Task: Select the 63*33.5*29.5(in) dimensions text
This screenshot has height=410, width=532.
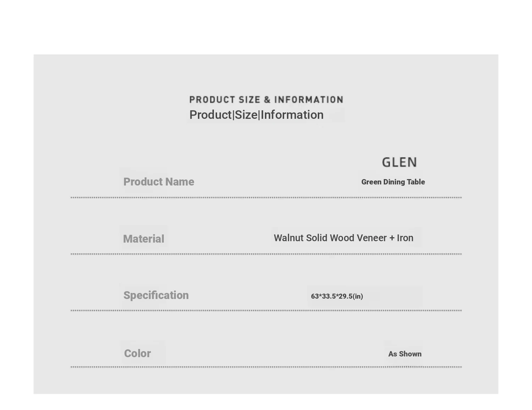Action: coord(337,296)
